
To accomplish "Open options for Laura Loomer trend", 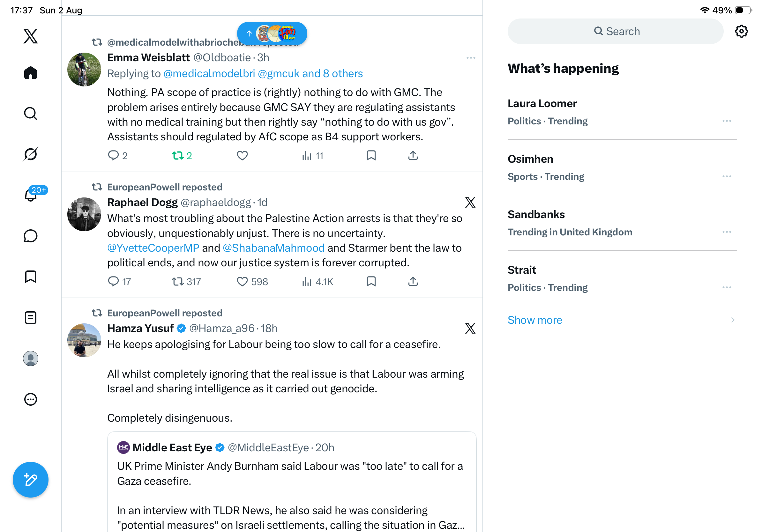I will click(727, 121).
